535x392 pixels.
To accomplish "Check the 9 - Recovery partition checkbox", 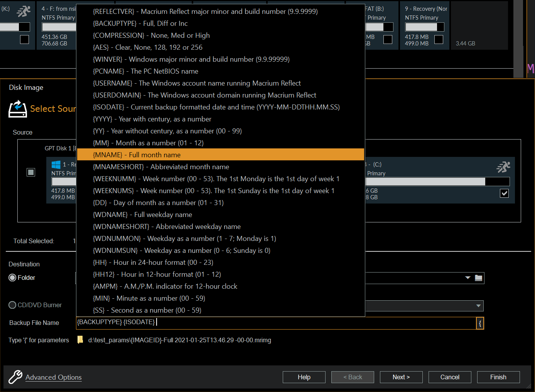I will (439, 39).
